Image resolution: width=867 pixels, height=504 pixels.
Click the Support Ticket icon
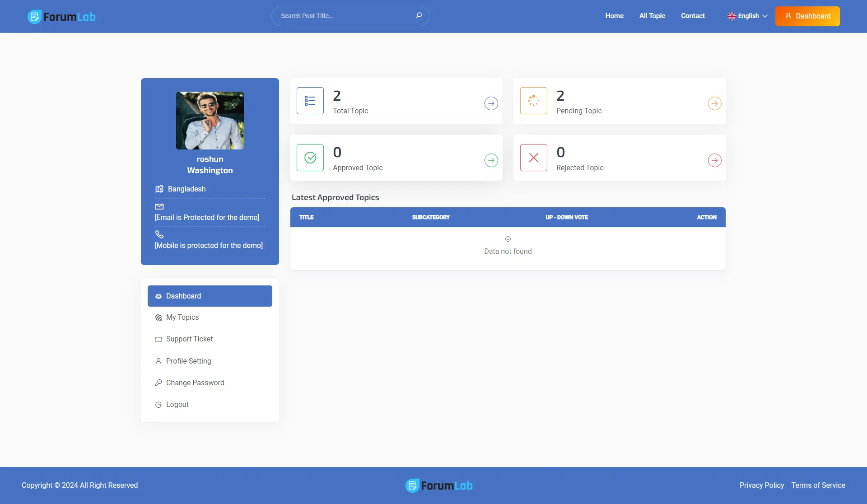coord(158,339)
